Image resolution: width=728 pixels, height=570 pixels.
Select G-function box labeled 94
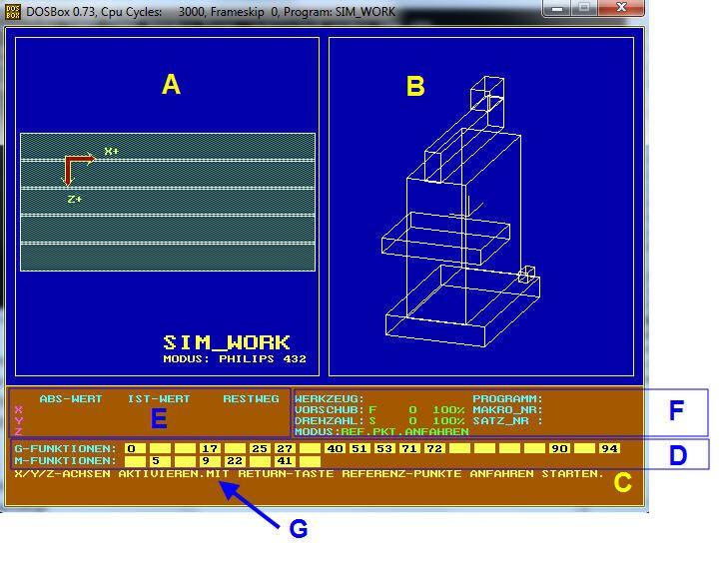click(609, 448)
